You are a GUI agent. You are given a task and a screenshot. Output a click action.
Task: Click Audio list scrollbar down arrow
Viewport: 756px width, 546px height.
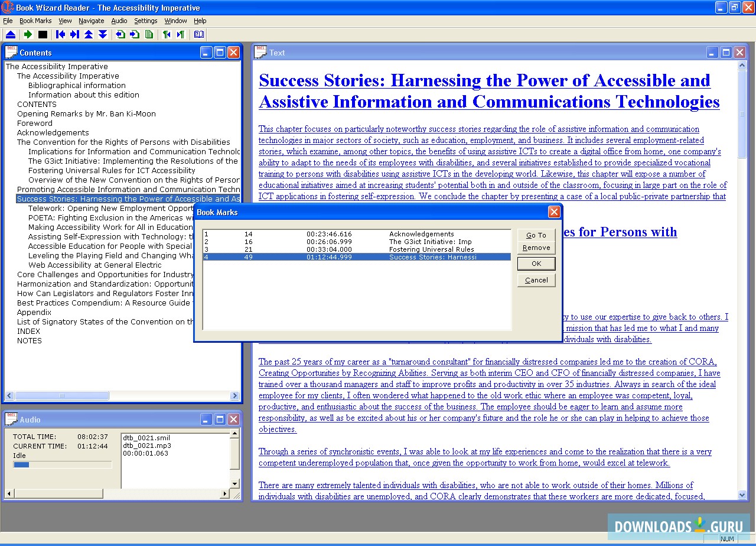tap(234, 483)
